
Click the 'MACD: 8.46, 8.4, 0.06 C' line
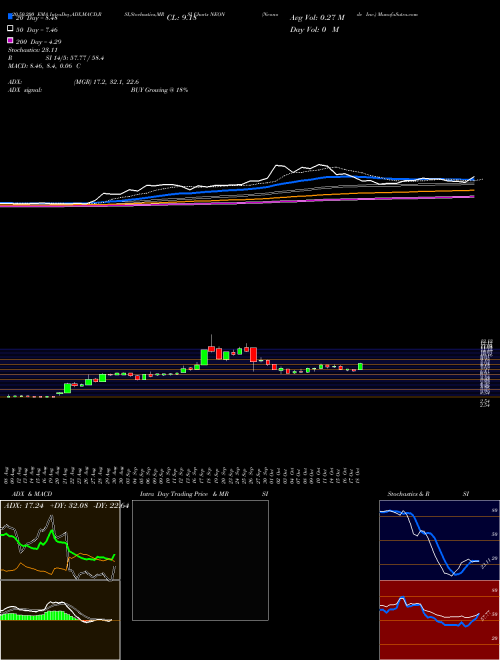pos(45,66)
